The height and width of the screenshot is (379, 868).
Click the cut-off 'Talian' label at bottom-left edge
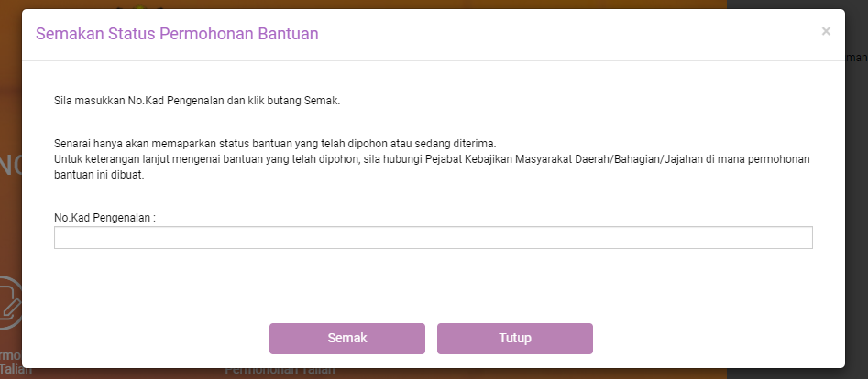[10, 372]
